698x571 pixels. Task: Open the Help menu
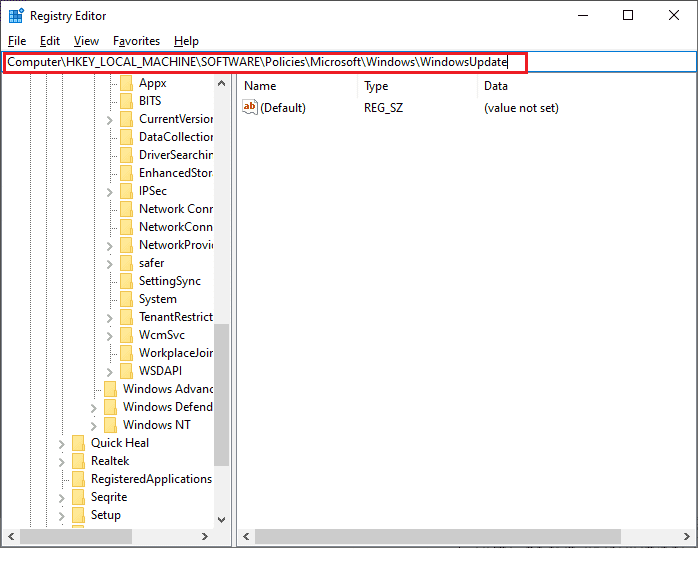tap(186, 41)
